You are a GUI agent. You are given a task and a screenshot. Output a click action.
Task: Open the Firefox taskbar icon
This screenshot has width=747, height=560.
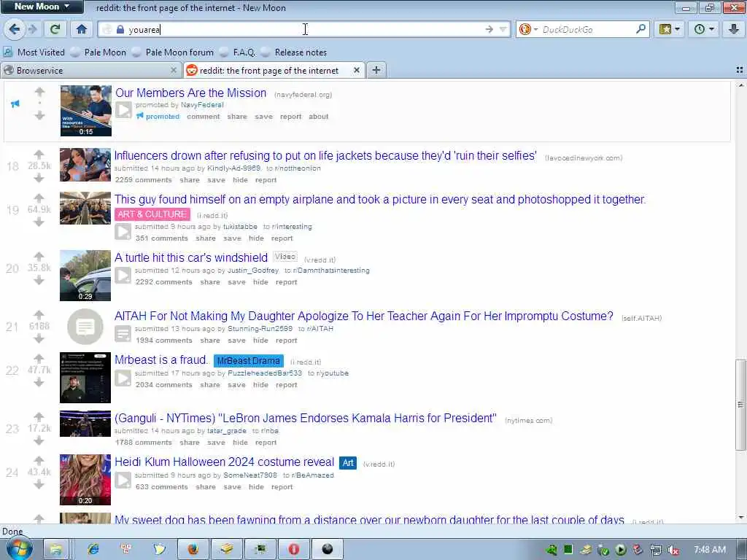pyautogui.click(x=193, y=549)
